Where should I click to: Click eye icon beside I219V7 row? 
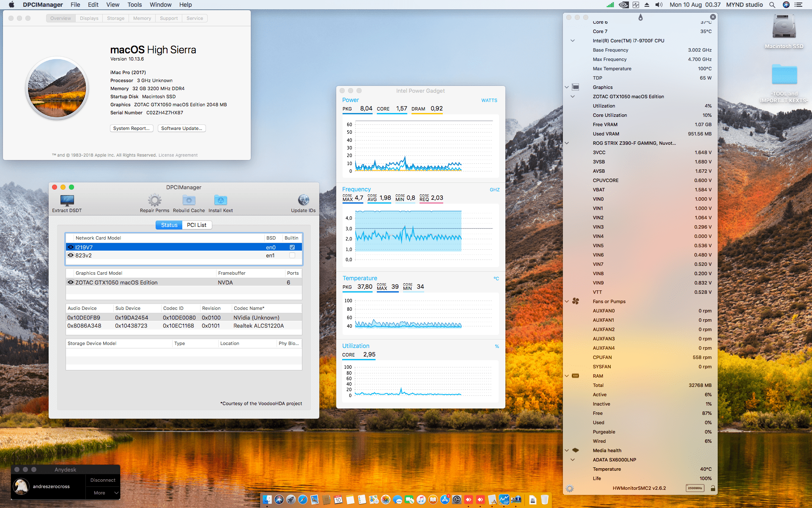click(x=71, y=247)
